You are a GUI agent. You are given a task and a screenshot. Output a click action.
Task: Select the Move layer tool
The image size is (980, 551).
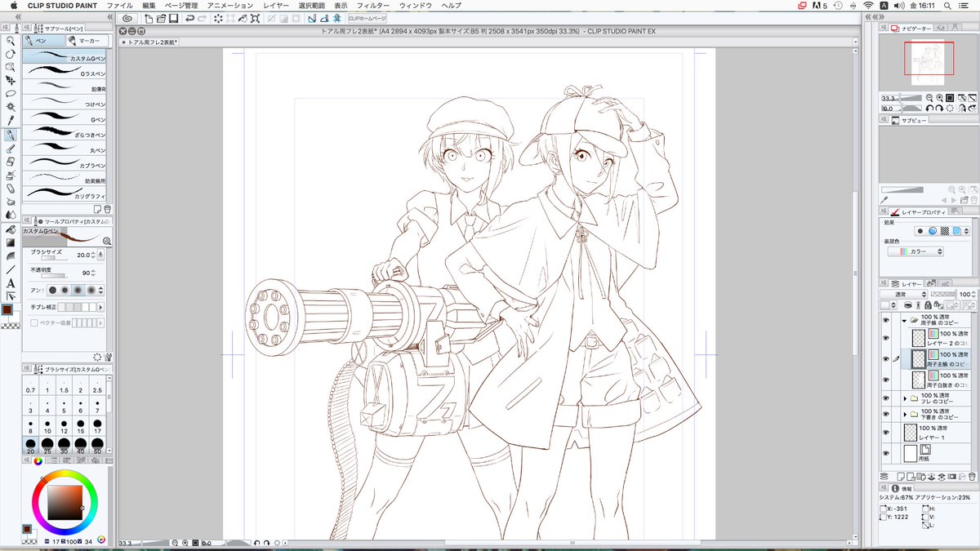tap(10, 80)
